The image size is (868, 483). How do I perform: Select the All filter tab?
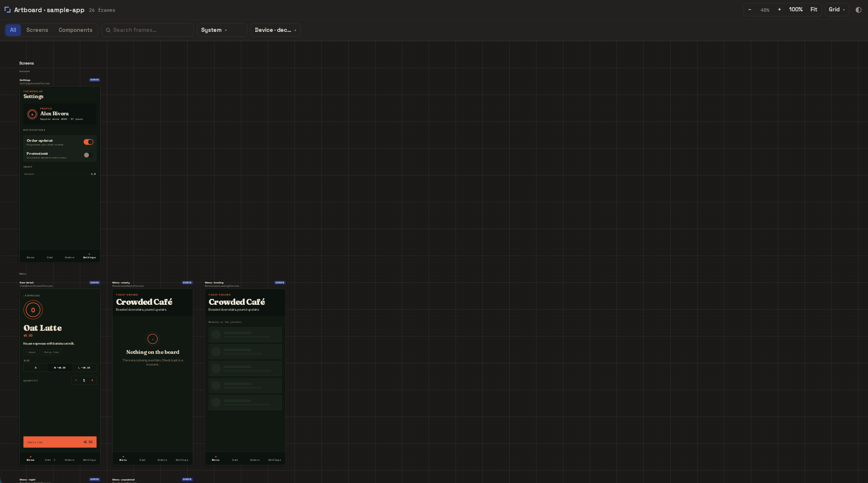13,30
